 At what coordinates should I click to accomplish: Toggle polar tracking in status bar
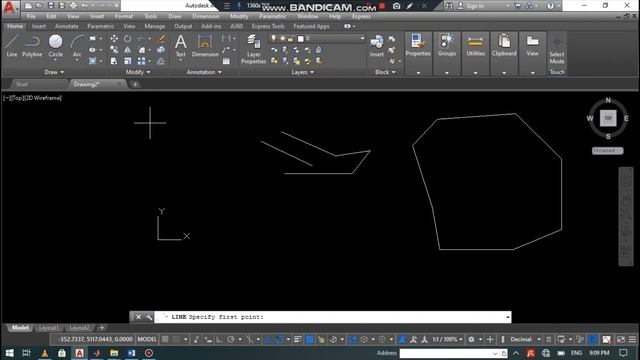tap(231, 339)
